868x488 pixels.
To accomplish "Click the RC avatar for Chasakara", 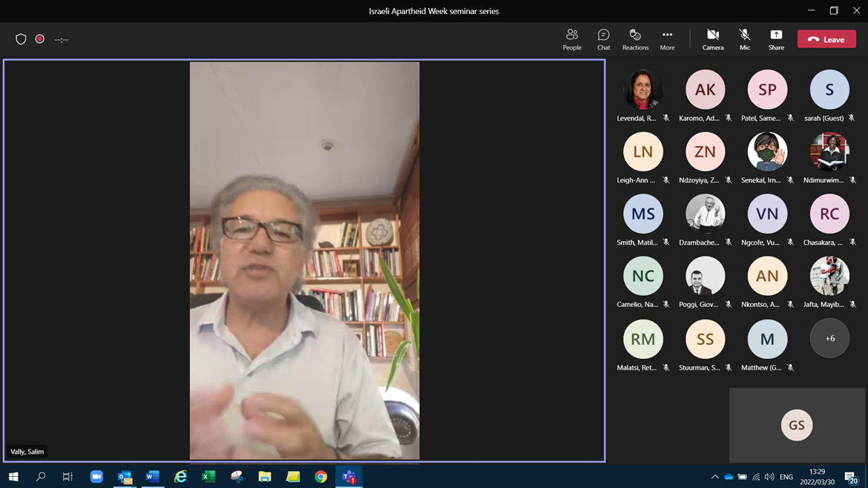I will coord(829,214).
